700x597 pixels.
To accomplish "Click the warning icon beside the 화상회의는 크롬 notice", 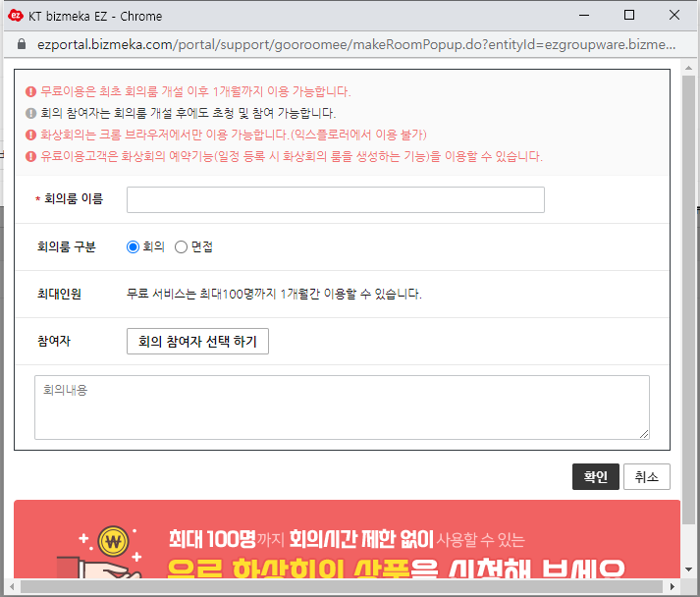I will pos(31,135).
